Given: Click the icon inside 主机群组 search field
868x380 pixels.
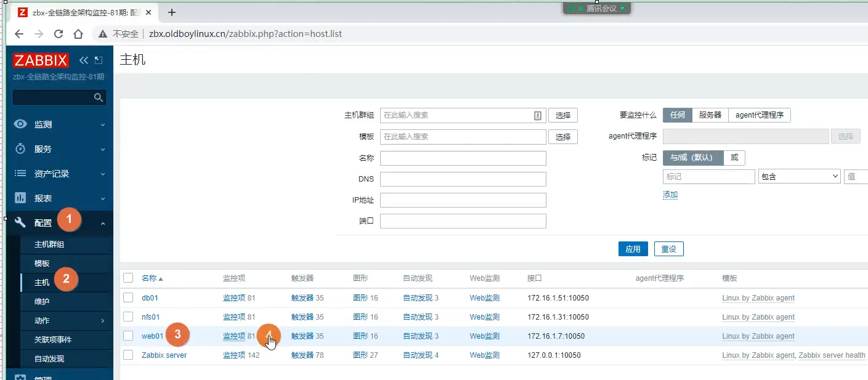Looking at the screenshot, I should (x=538, y=115).
